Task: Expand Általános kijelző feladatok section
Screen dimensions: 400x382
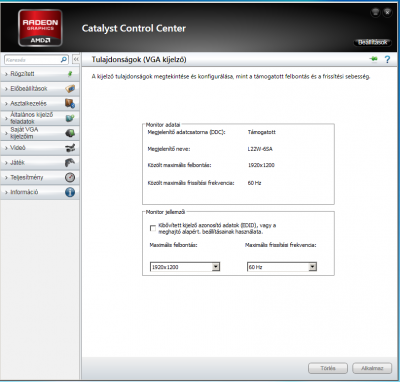Action: [x=40, y=118]
